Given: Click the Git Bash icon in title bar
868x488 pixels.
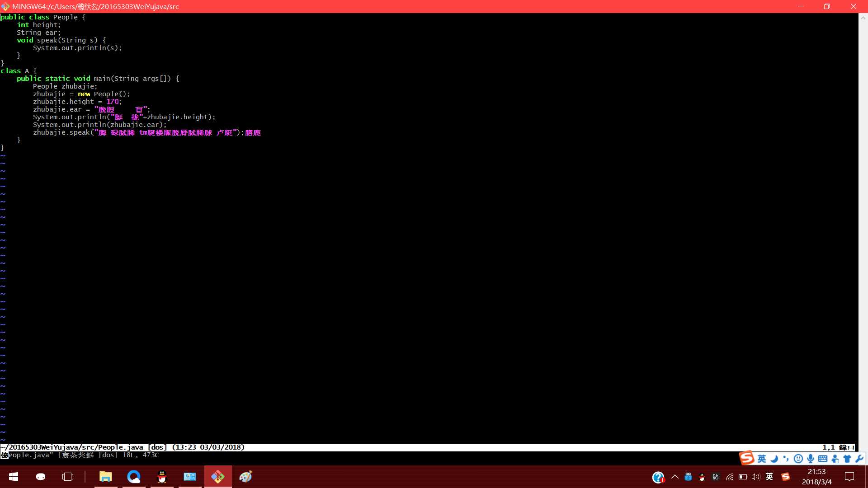Looking at the screenshot, I should pos(5,6).
